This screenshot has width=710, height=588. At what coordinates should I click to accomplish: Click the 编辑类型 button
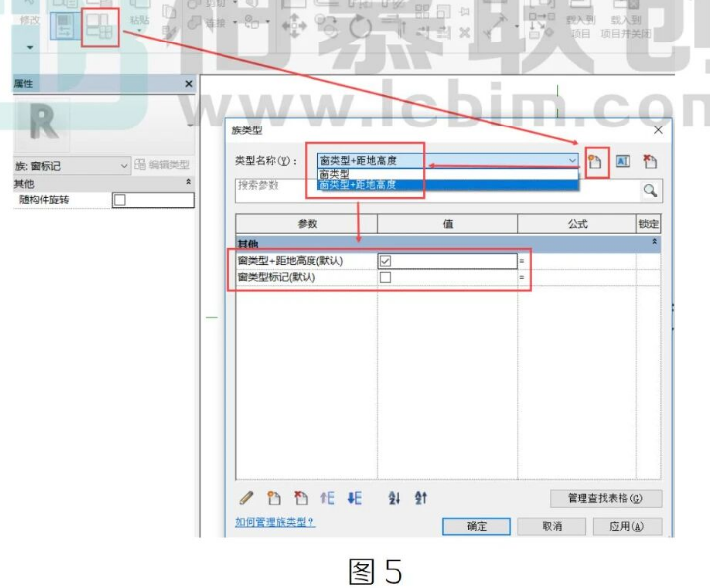click(162, 165)
